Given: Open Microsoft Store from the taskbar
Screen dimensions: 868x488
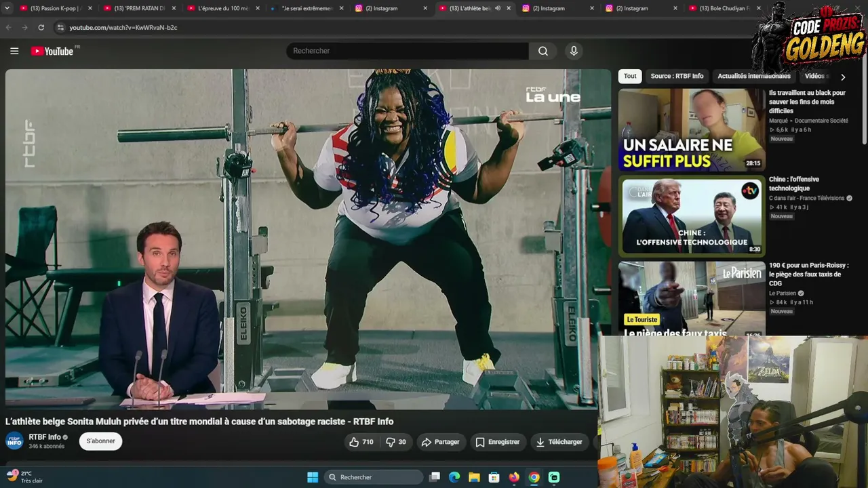Looking at the screenshot, I should click(494, 477).
